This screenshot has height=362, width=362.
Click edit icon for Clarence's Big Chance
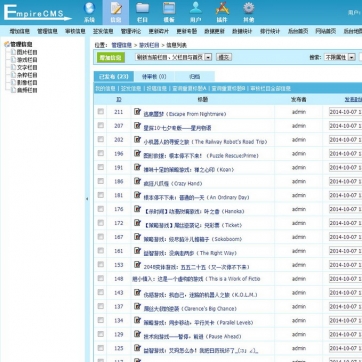[x=137, y=306]
